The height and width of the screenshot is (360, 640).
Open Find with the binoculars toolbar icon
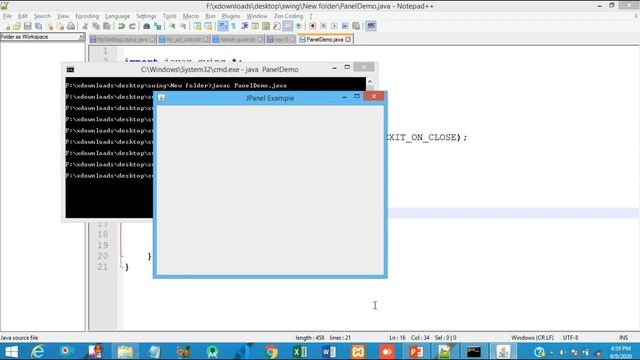pos(147,26)
